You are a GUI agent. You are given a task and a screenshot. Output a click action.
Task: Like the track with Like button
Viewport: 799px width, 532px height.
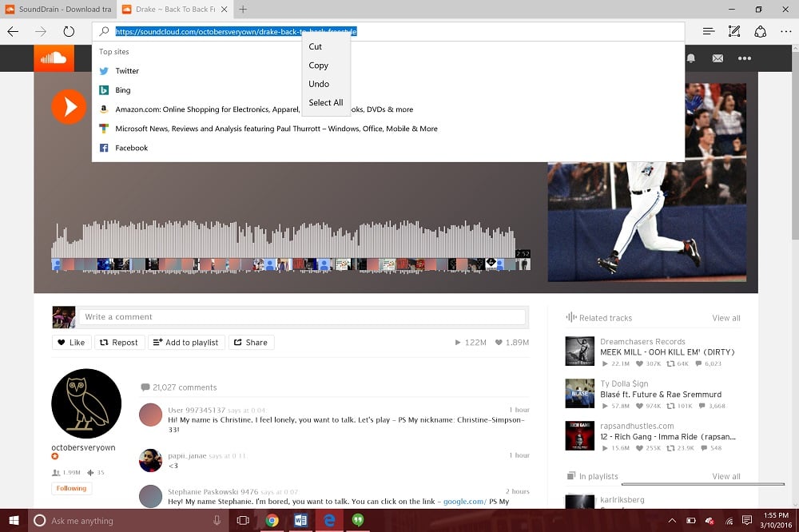71,343
